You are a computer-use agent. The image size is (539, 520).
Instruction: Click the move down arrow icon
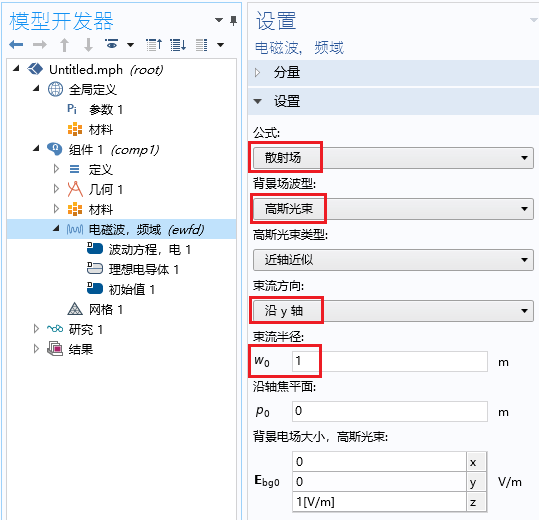pos(88,45)
